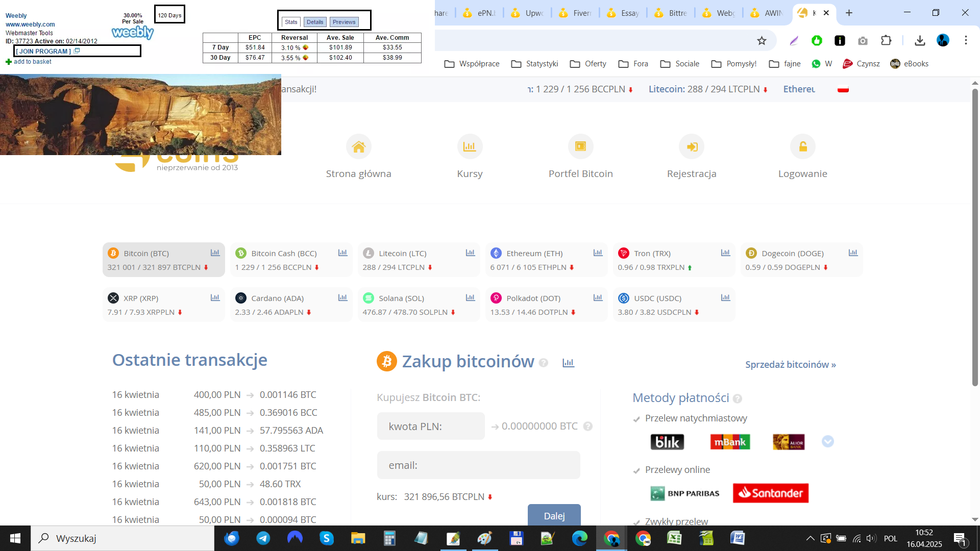The width and height of the screenshot is (980, 551).
Task: Expand more instant transfer banks arrow
Action: [827, 442]
